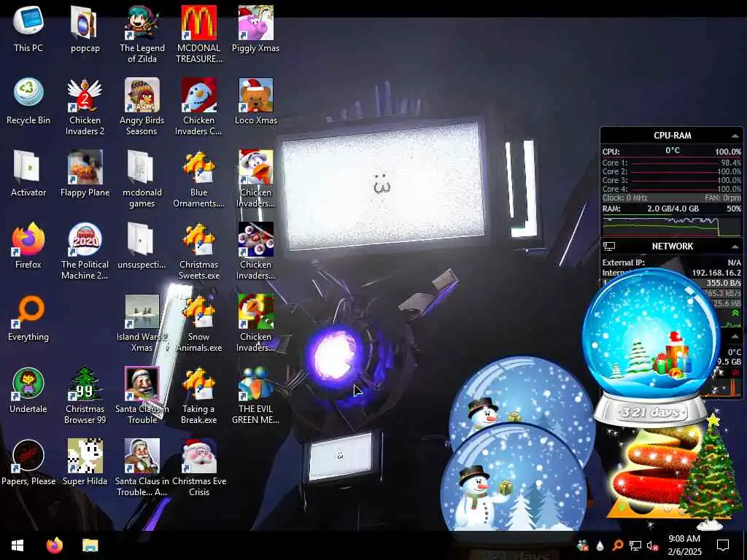Select the Christmas Browser 99 icon

85,396
